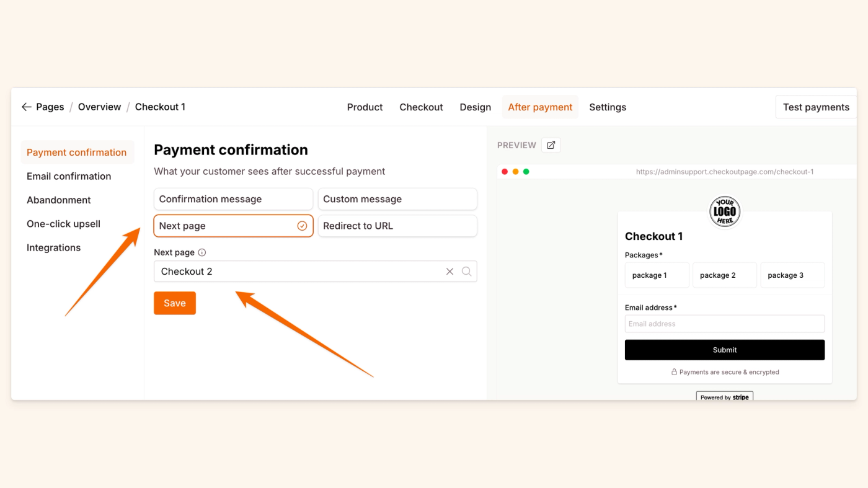This screenshot has height=488, width=868.
Task: Click the Powered by Stripe badge
Action: coord(724,397)
